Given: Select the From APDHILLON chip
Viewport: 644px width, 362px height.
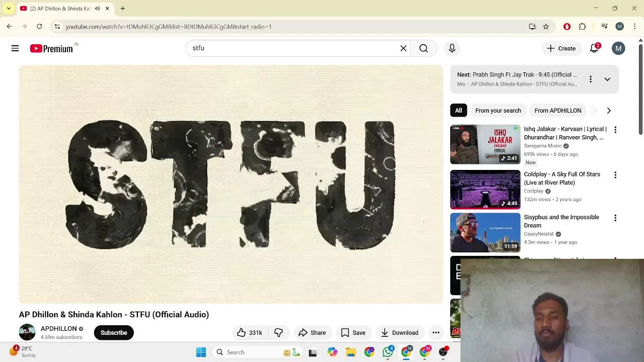Looking at the screenshot, I should click(x=557, y=111).
